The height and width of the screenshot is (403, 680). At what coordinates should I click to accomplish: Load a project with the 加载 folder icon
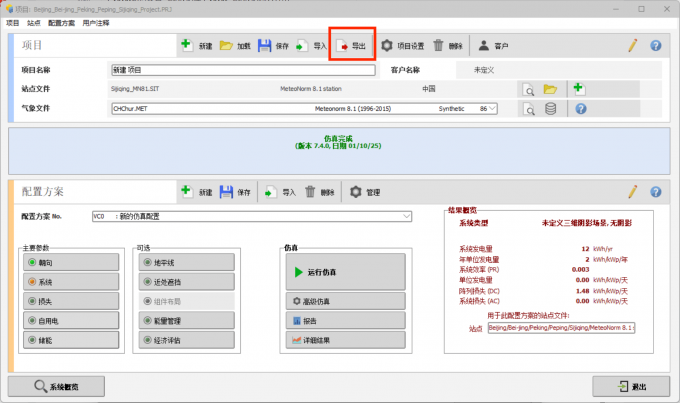(235, 45)
